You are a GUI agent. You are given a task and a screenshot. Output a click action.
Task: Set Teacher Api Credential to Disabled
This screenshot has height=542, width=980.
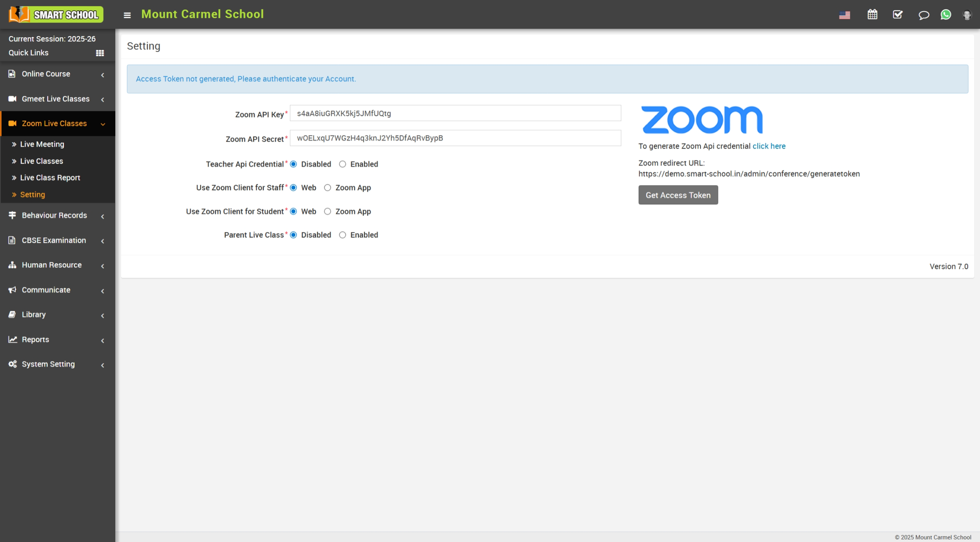coord(294,164)
